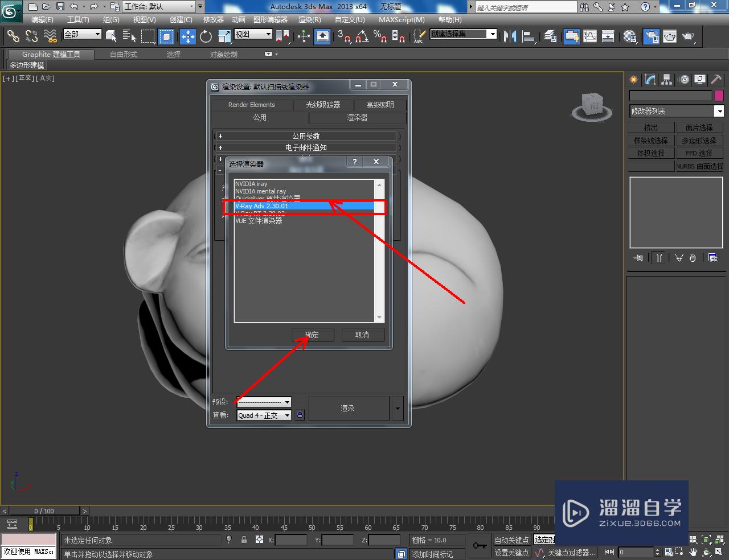This screenshot has width=729, height=560.
Task: Click 确定 in the renderer chooser
Action: pos(312,335)
